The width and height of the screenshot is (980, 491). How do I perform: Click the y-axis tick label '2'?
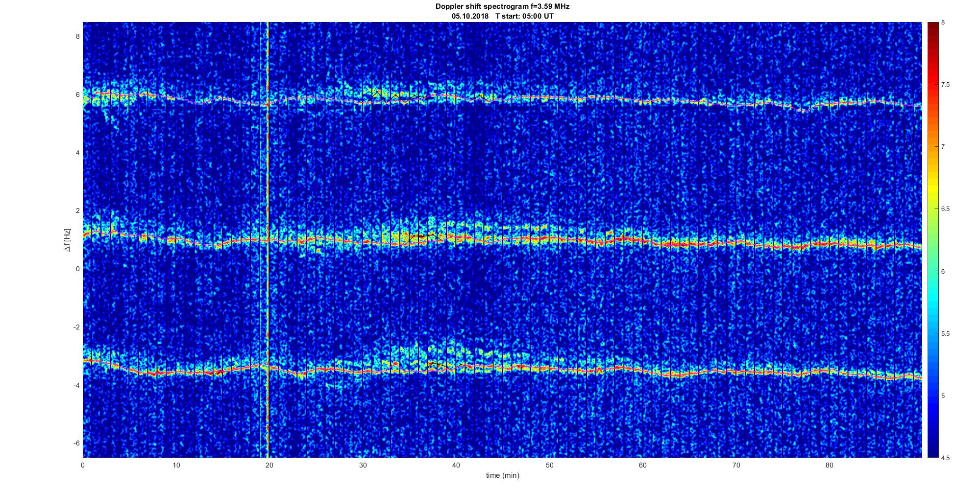[x=77, y=210]
